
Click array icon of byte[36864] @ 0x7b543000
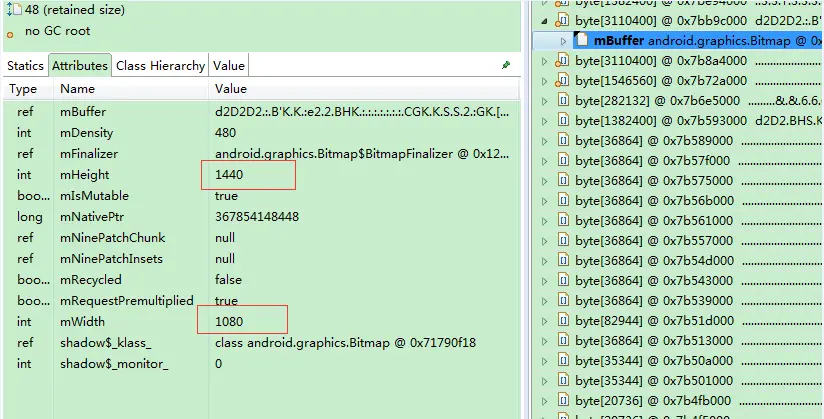563,281
